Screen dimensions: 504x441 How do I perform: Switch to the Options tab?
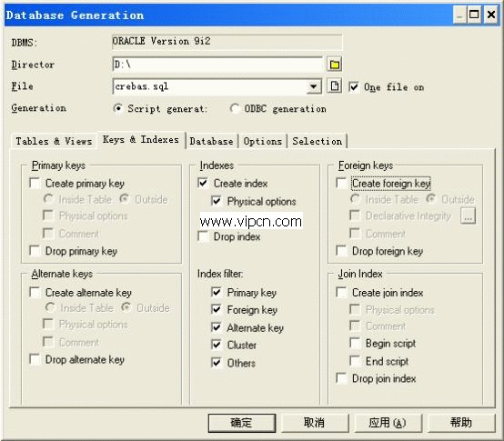coord(262,141)
